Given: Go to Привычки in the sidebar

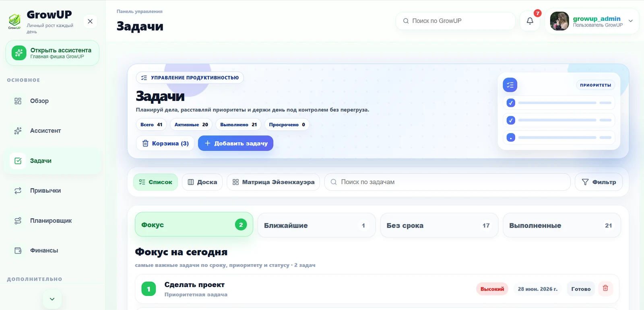Looking at the screenshot, I should click(52, 191).
